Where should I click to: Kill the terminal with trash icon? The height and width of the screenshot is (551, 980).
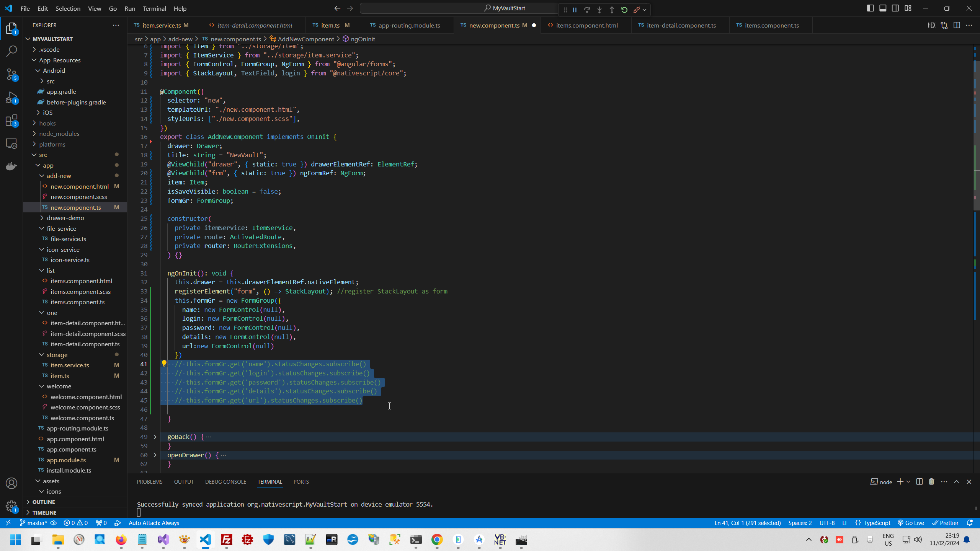pyautogui.click(x=931, y=482)
